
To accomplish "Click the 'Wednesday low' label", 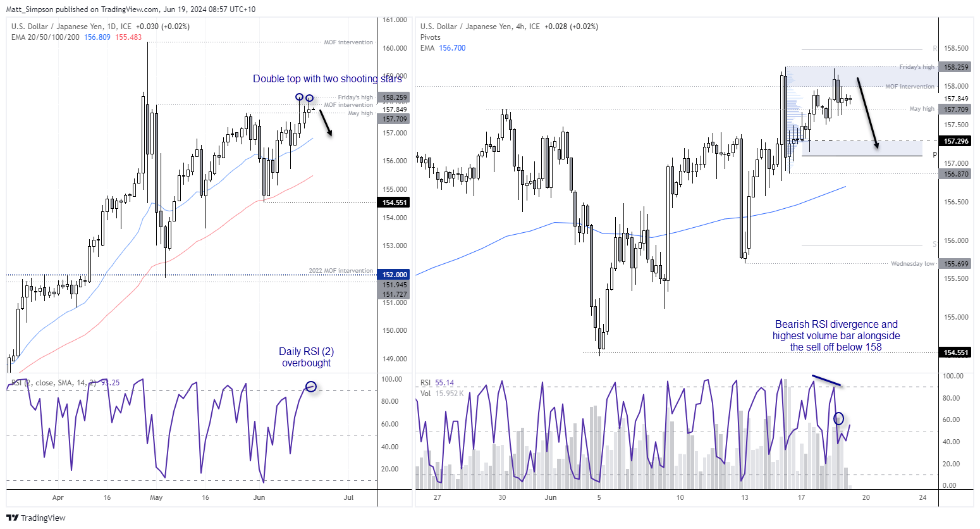I will pos(912,264).
